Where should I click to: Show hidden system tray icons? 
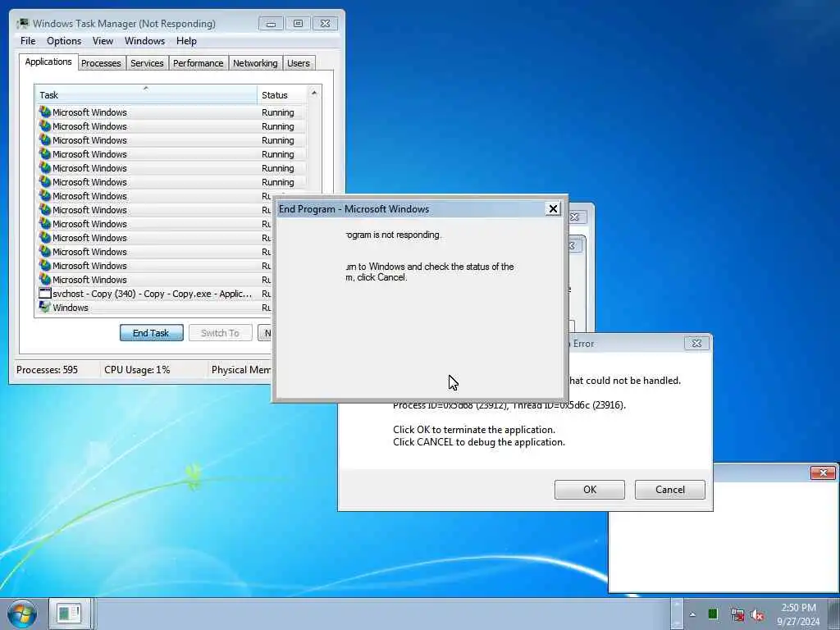(692, 614)
